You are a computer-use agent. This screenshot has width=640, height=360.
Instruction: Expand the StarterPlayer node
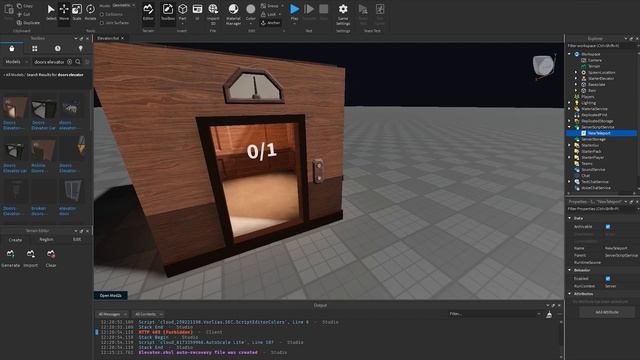click(569, 157)
